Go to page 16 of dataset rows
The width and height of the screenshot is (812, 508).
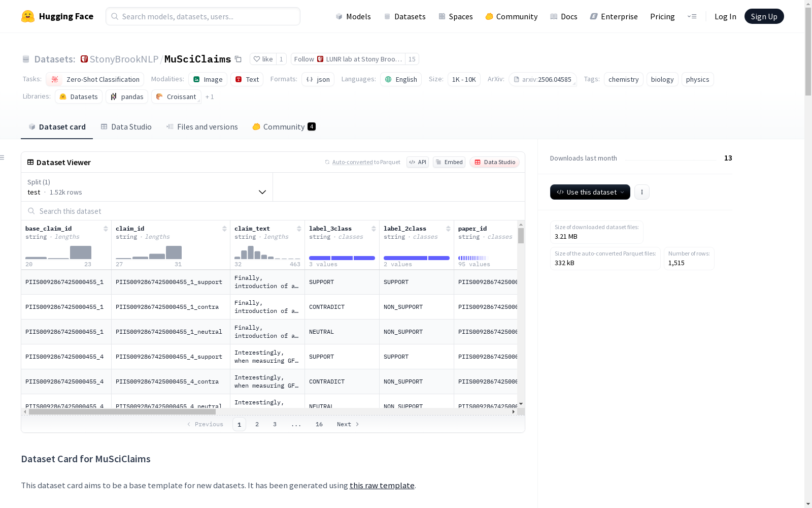coord(319,424)
